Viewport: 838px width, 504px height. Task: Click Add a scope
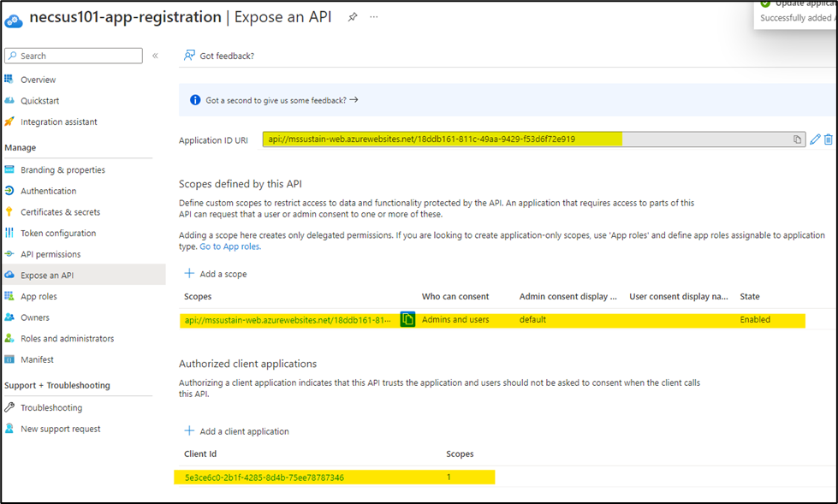coord(216,274)
